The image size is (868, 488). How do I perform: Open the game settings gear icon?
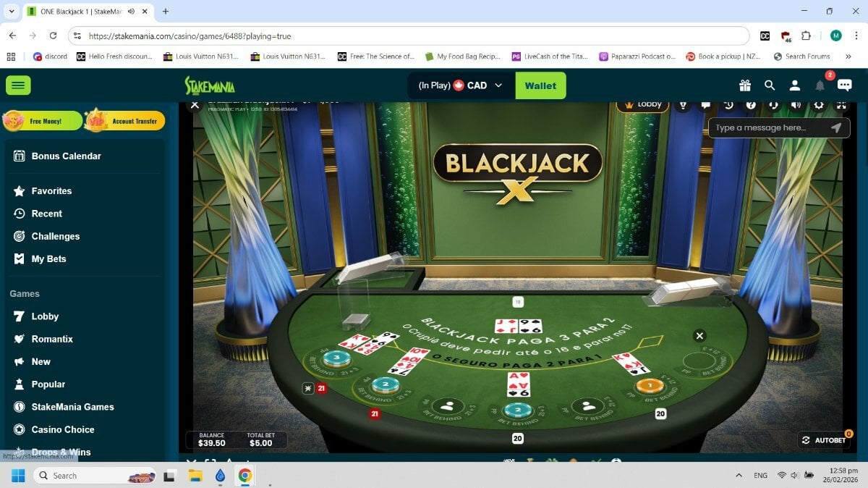[x=819, y=105]
